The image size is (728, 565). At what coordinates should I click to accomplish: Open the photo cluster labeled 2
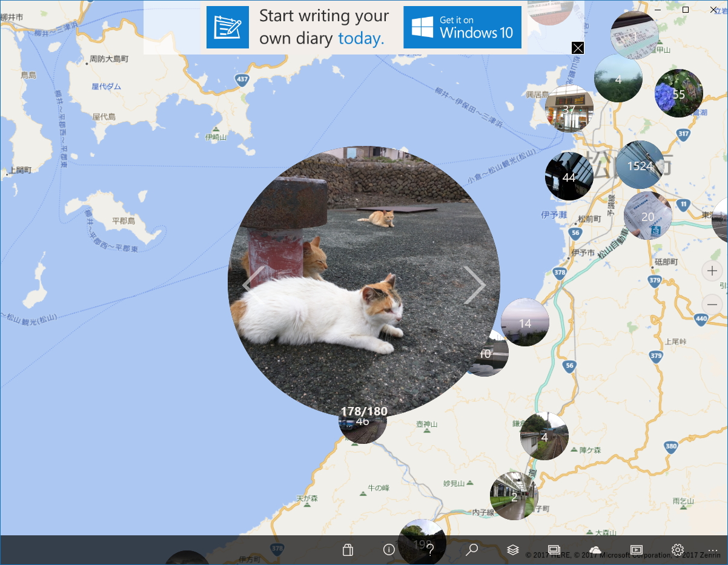point(514,497)
